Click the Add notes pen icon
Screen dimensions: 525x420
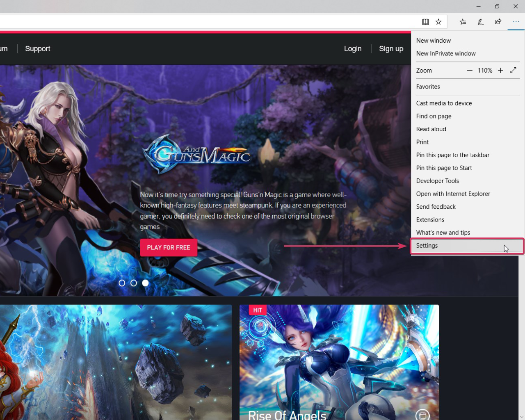(x=480, y=22)
